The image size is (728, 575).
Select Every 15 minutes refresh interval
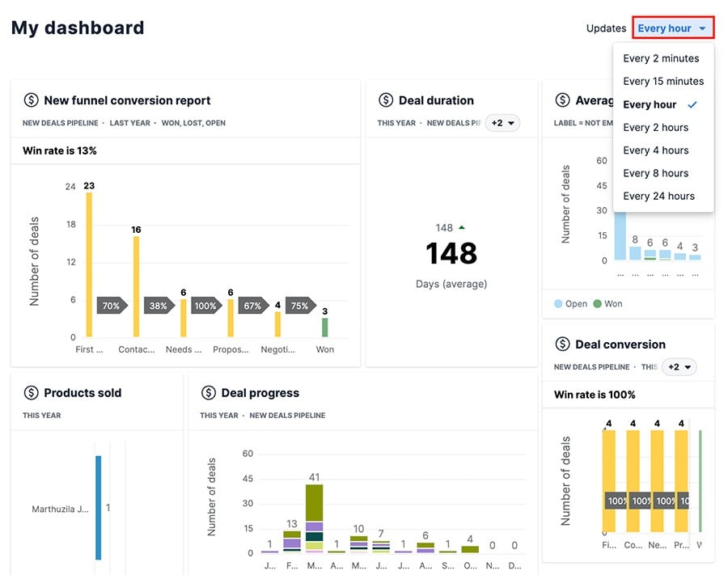[x=663, y=81]
